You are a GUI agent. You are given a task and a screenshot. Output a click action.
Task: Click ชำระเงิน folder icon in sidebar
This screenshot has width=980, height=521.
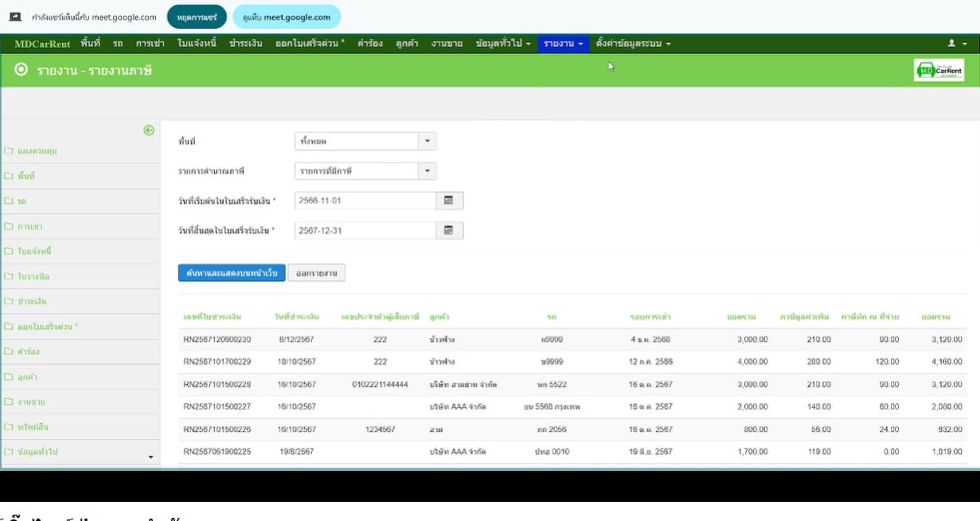coord(8,302)
